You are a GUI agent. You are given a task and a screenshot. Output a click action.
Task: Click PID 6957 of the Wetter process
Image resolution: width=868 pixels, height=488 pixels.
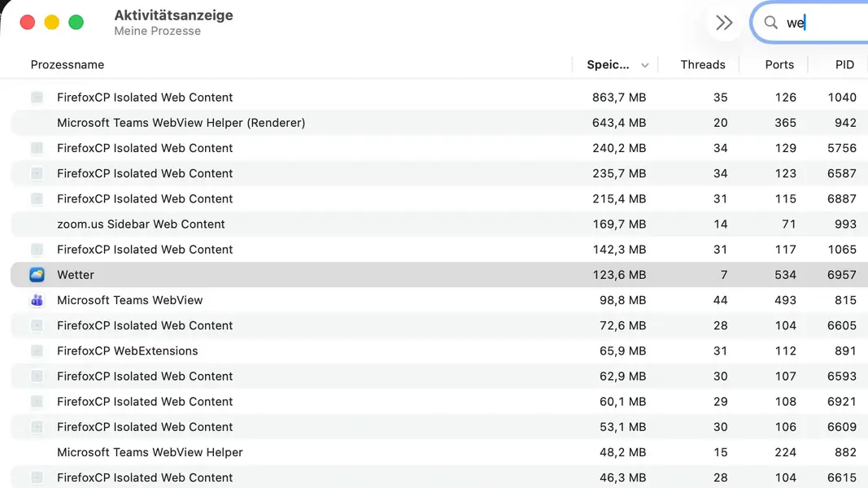pos(842,274)
